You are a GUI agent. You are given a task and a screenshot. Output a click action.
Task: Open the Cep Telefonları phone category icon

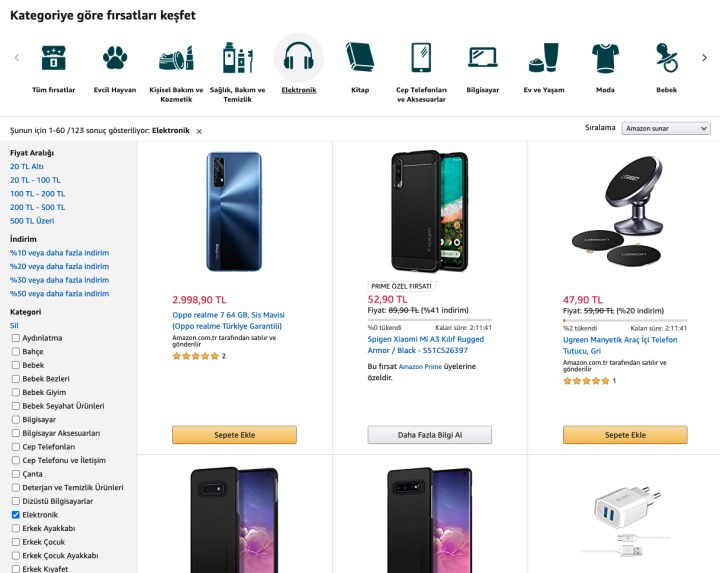[x=421, y=58]
